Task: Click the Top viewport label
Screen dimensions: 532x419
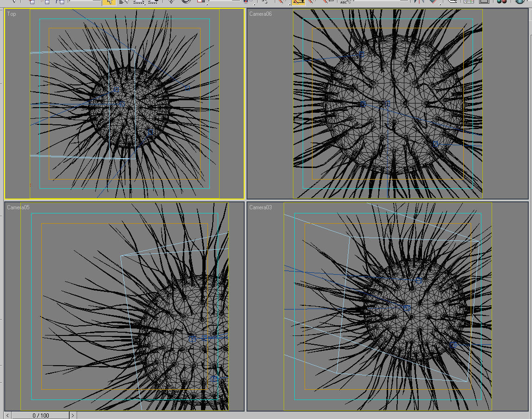Action: (x=12, y=14)
